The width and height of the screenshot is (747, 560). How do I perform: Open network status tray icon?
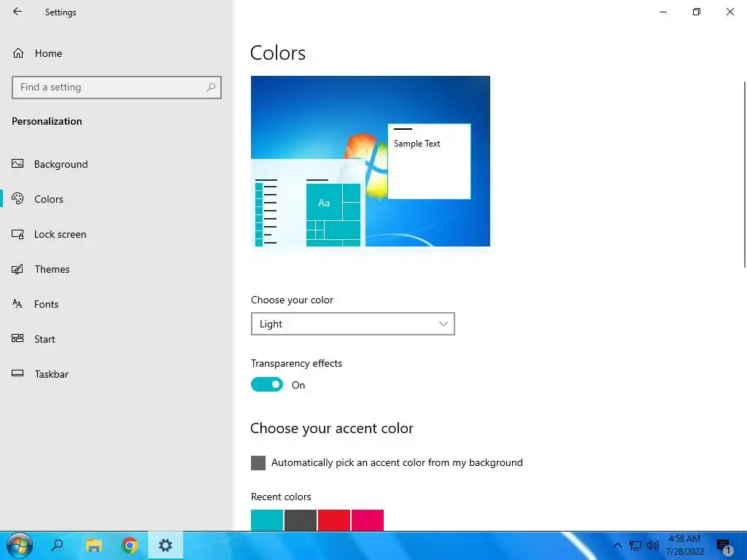635,545
